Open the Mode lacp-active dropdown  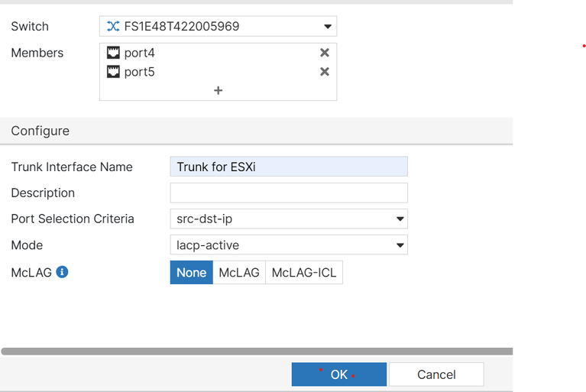click(289, 245)
